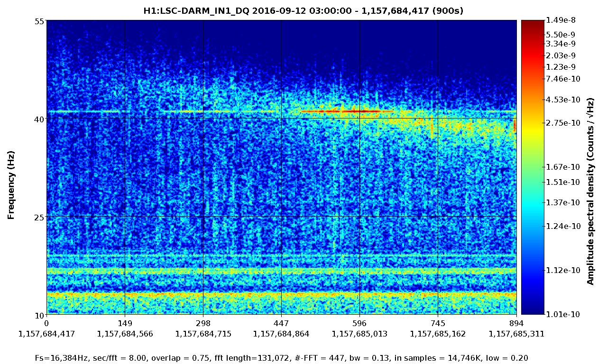607x364 pixels.
Task: Click x-axis tick label 894
Action: 516,324
